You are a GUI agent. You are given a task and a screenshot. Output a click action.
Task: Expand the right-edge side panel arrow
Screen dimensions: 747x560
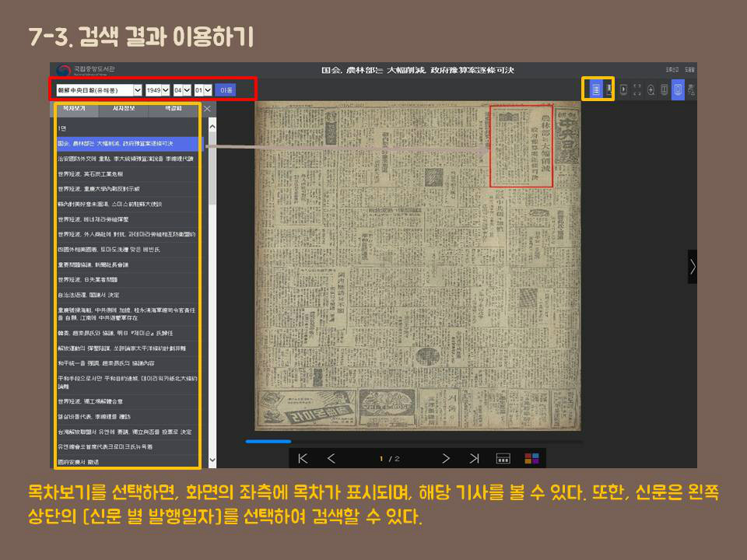(x=693, y=267)
